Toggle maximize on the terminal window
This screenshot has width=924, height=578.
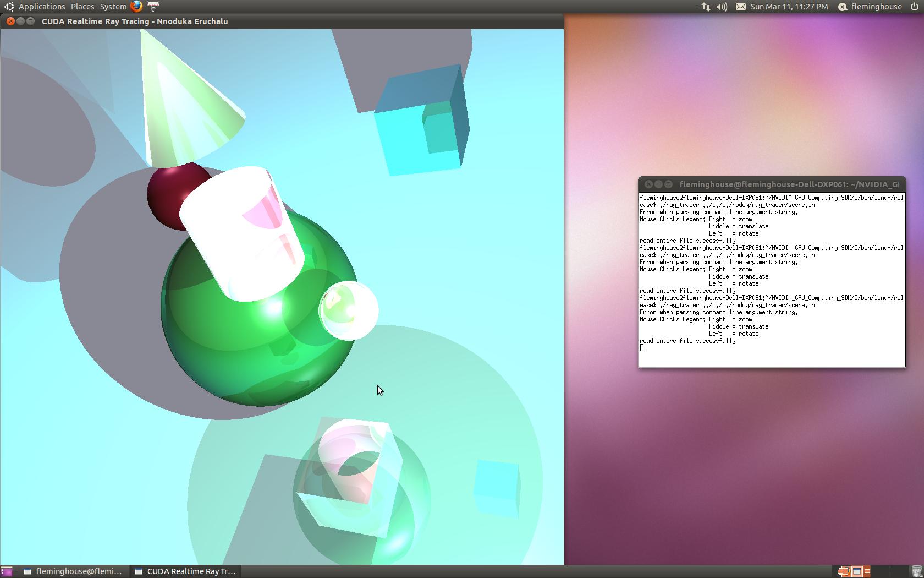coord(667,185)
